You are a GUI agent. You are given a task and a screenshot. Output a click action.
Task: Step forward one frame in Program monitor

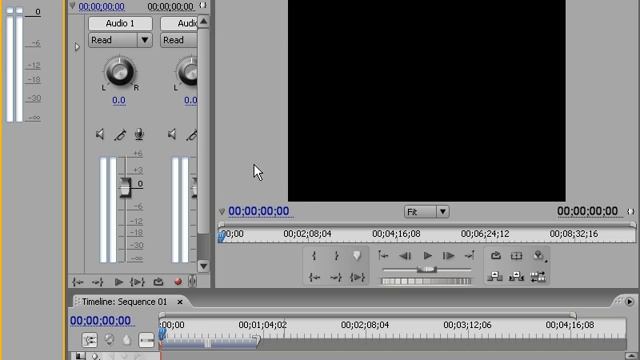point(449,256)
